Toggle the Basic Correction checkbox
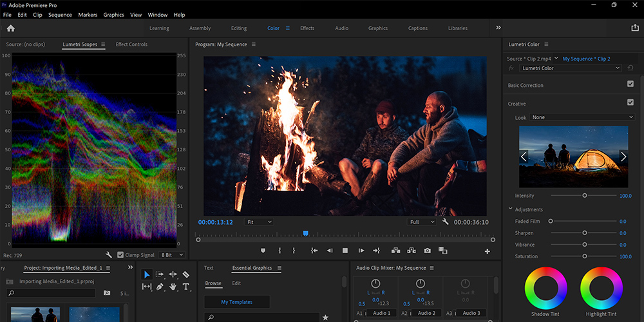644x322 pixels. [x=630, y=84]
